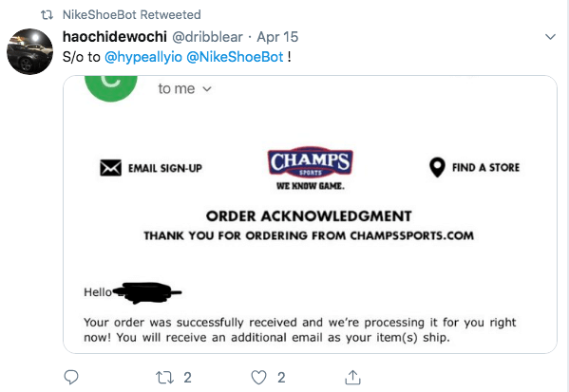This screenshot has width=569, height=392.
Task: Click the envelope Email Sign-Up icon
Action: pos(111,168)
